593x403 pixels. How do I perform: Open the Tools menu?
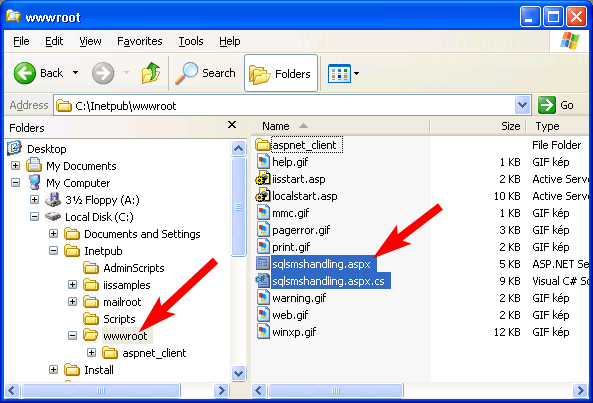[x=191, y=41]
